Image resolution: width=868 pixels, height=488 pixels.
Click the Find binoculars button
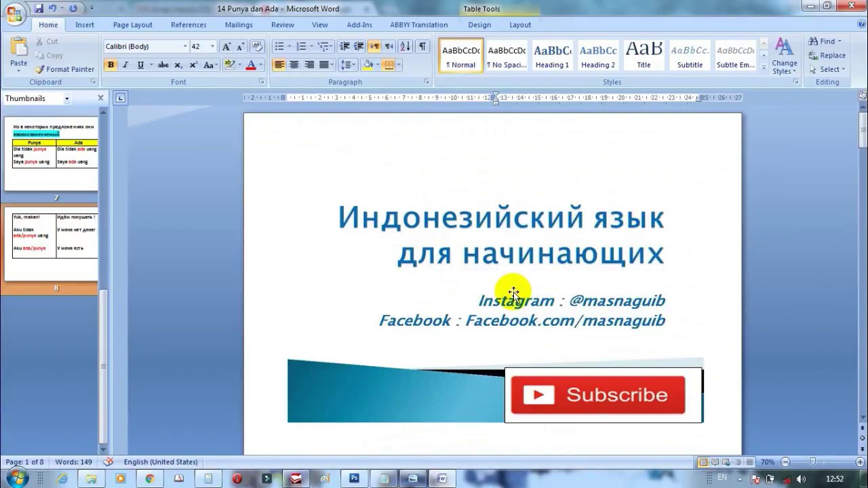click(825, 41)
